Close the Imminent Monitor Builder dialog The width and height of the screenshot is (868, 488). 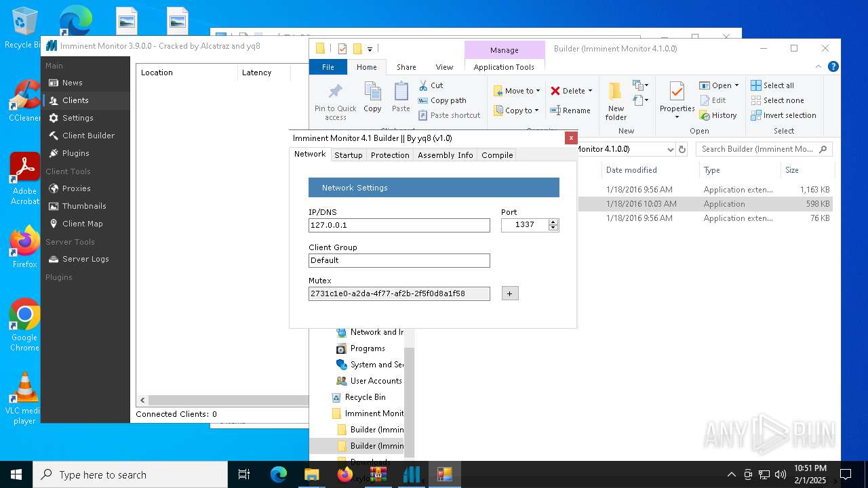(x=571, y=138)
